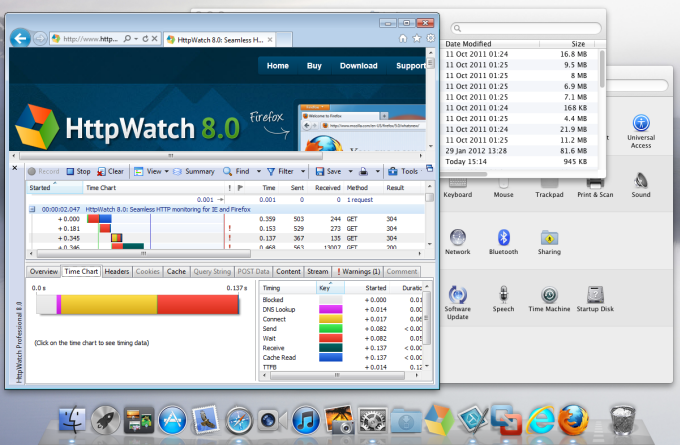
Task: Clear the HttpWatch log
Action: pos(111,171)
